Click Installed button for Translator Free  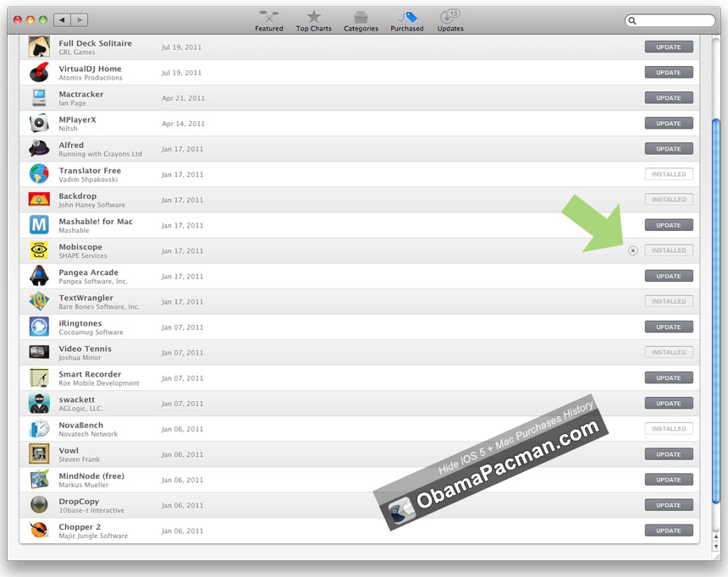[x=669, y=174]
